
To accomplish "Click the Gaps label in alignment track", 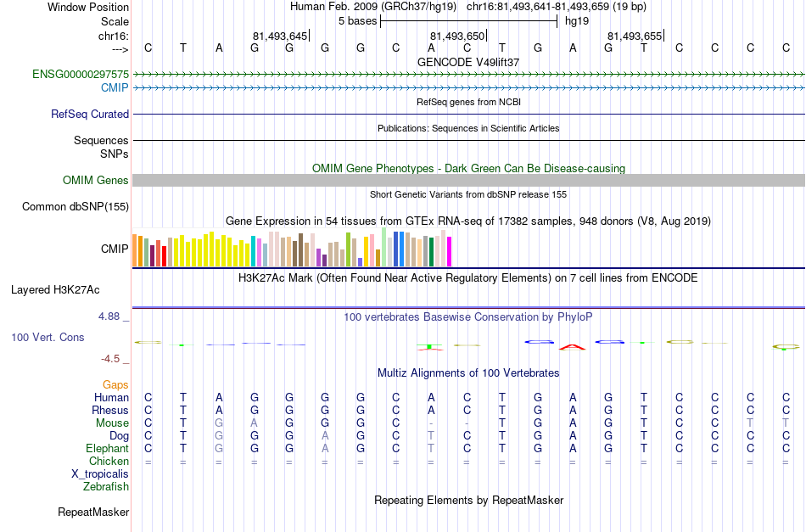I will [115, 384].
